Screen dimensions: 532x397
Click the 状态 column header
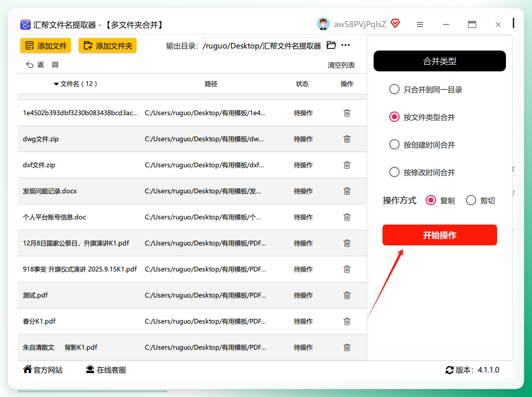(x=302, y=84)
